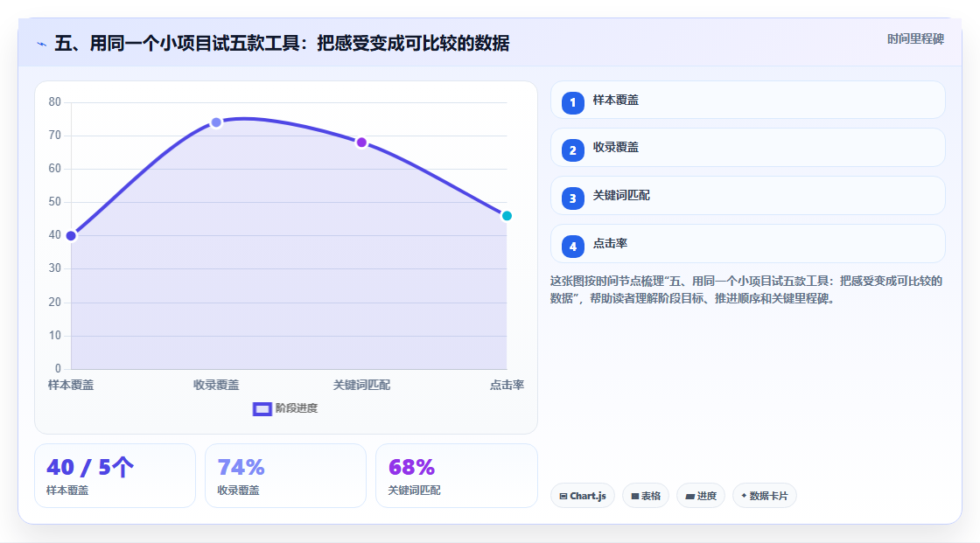Click the description paragraph starting 这张图按时间节点

(x=745, y=290)
